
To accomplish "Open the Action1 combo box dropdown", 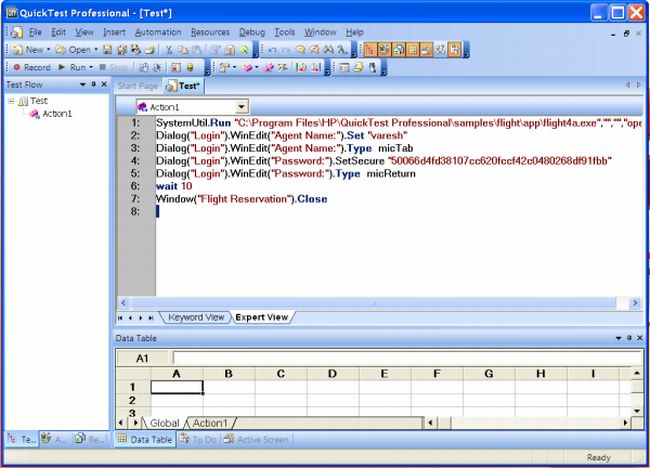I will tap(241, 107).
